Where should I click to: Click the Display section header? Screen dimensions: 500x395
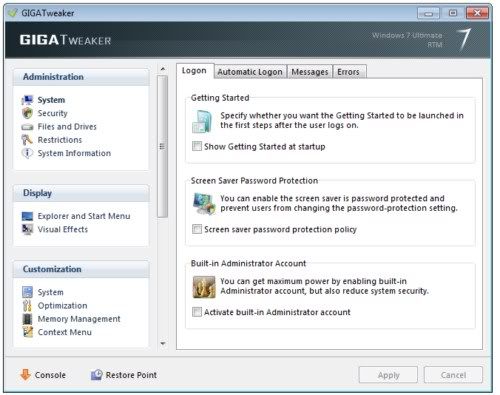click(81, 193)
